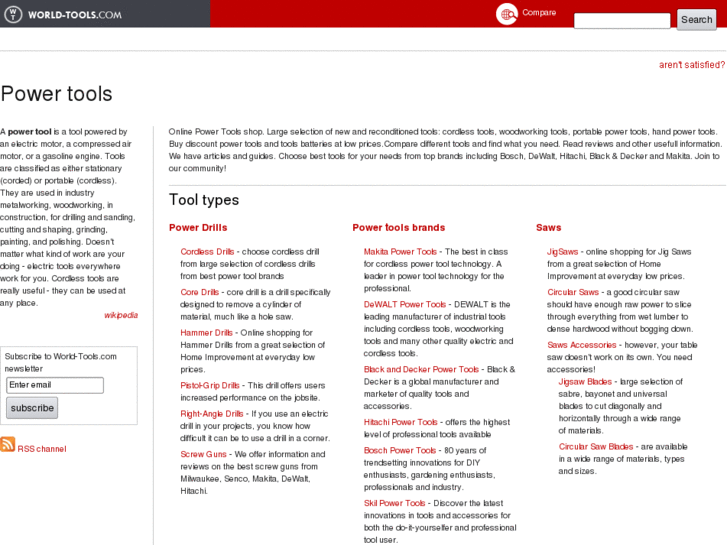Screen dimensions: 727x545
Task: Click the World-Tools.com logo
Action: tap(63, 14)
